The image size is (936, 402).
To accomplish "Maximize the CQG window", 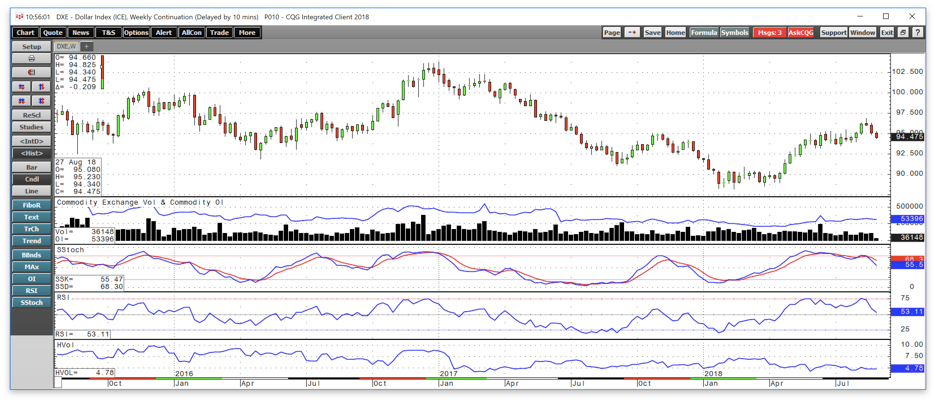I will tap(886, 16).
